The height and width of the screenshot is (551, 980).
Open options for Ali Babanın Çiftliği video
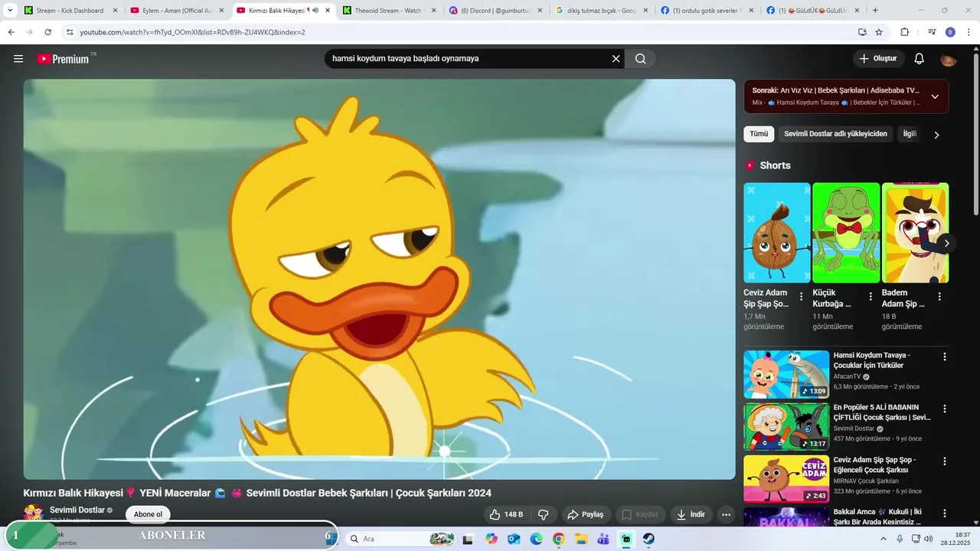945,409
